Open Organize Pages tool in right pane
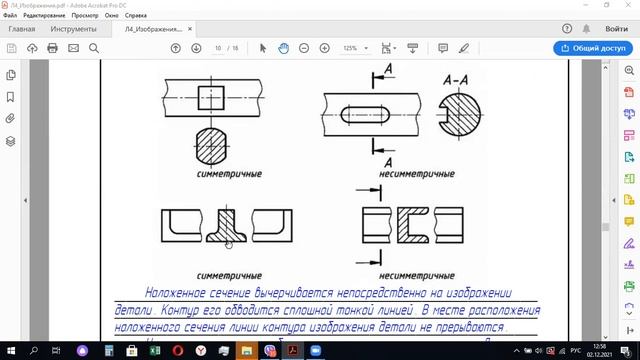 pos(629,135)
